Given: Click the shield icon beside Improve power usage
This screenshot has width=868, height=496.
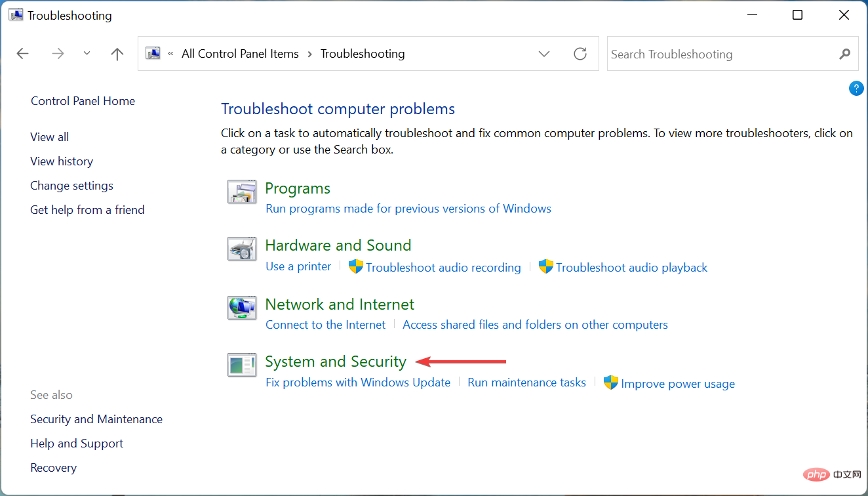Looking at the screenshot, I should point(611,382).
